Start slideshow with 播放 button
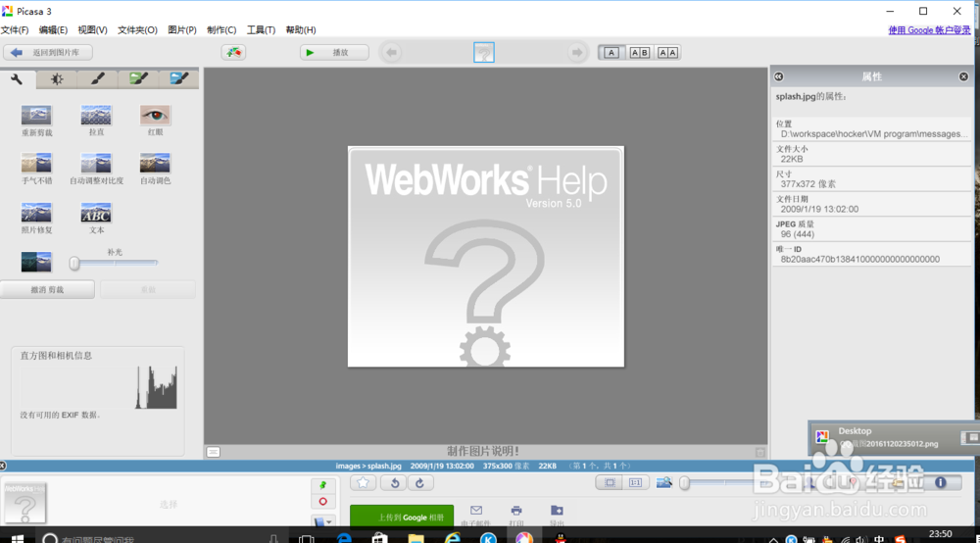This screenshot has height=543, width=980. [334, 53]
